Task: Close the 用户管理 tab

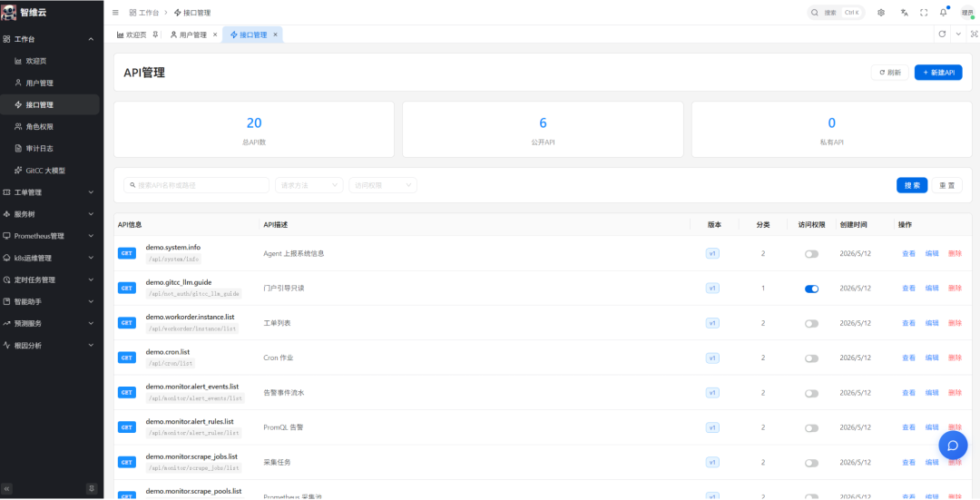Action: click(215, 34)
